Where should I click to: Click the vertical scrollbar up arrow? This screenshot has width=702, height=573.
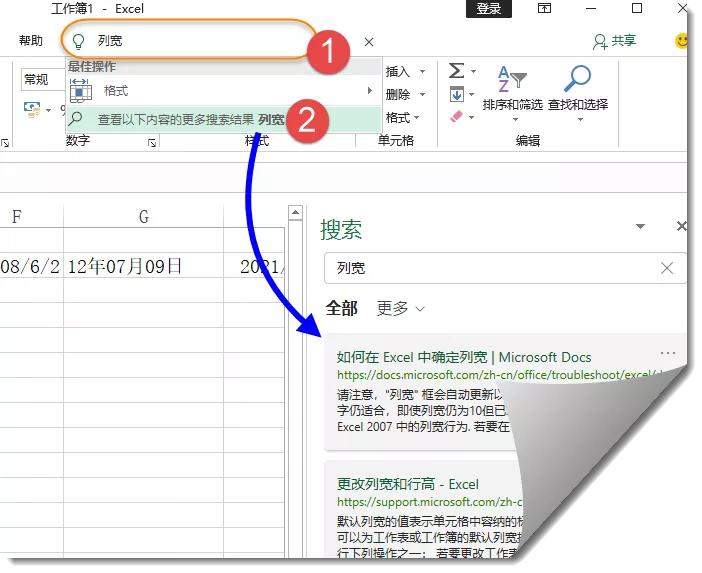click(x=295, y=213)
